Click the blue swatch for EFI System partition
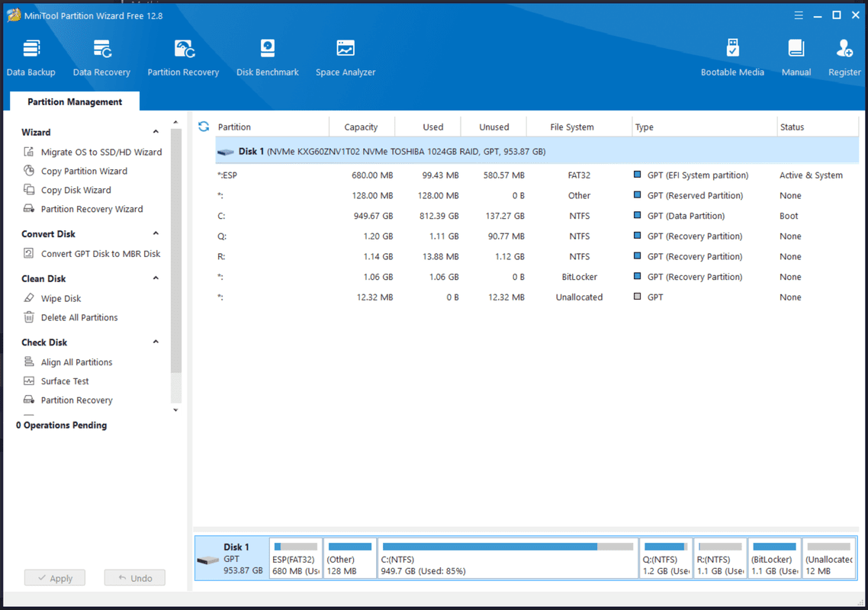The height and width of the screenshot is (610, 868). 637,175
